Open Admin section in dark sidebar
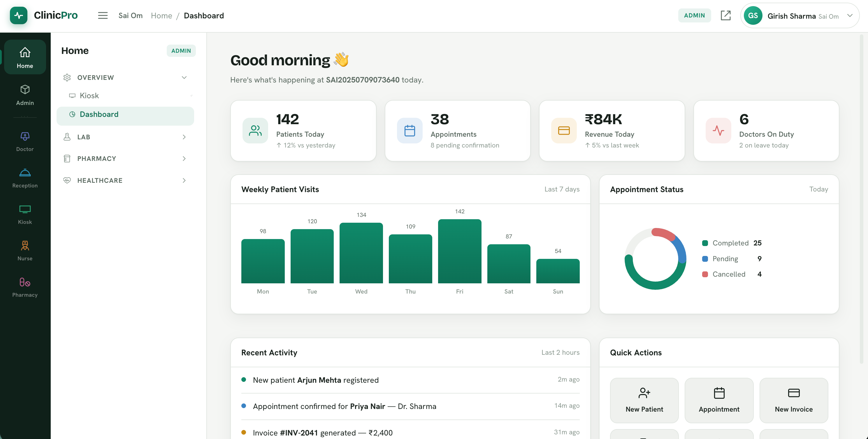Screen dimensions: 868x439 tap(25, 95)
